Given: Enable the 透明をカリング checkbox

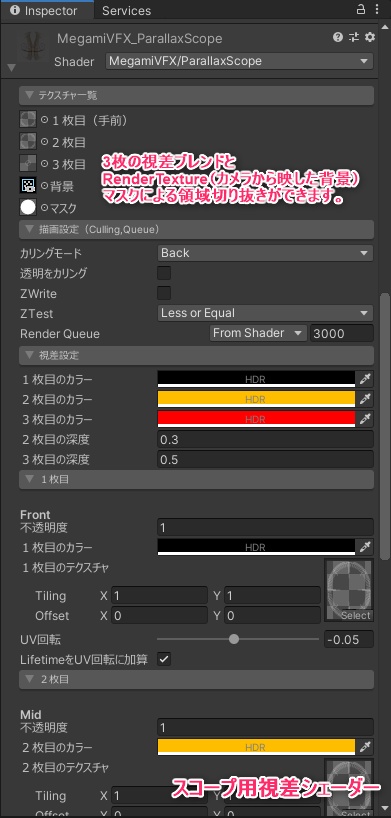Looking at the screenshot, I should 164,273.
